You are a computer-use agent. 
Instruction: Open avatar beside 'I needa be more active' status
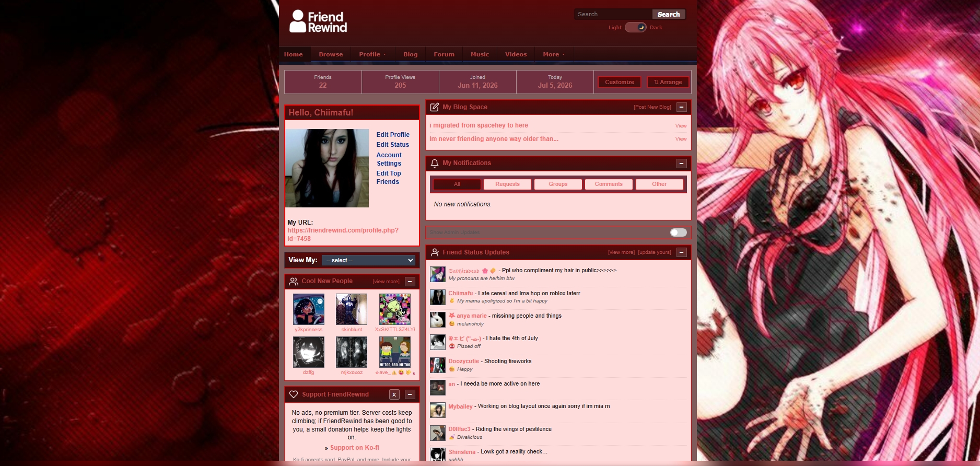pyautogui.click(x=438, y=388)
